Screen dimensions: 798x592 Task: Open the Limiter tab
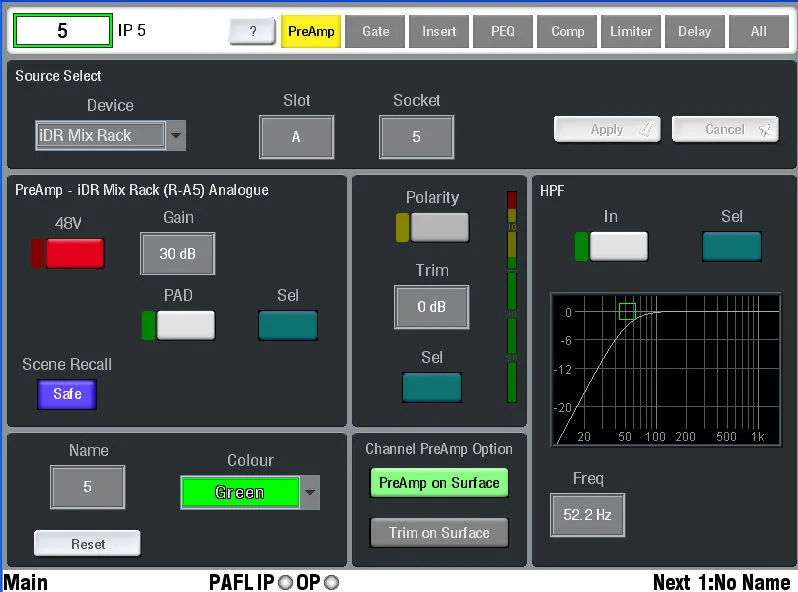tap(631, 32)
